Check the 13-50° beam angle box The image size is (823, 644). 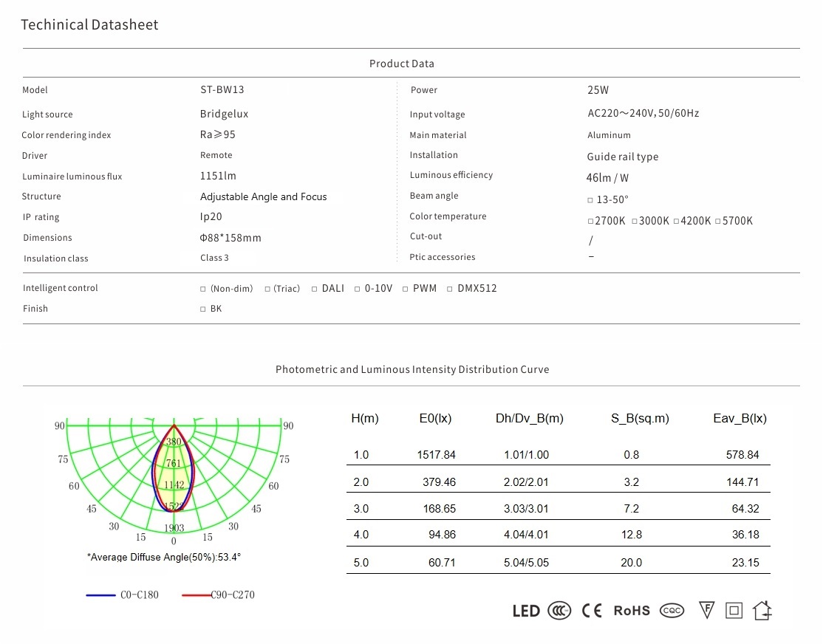pos(590,200)
